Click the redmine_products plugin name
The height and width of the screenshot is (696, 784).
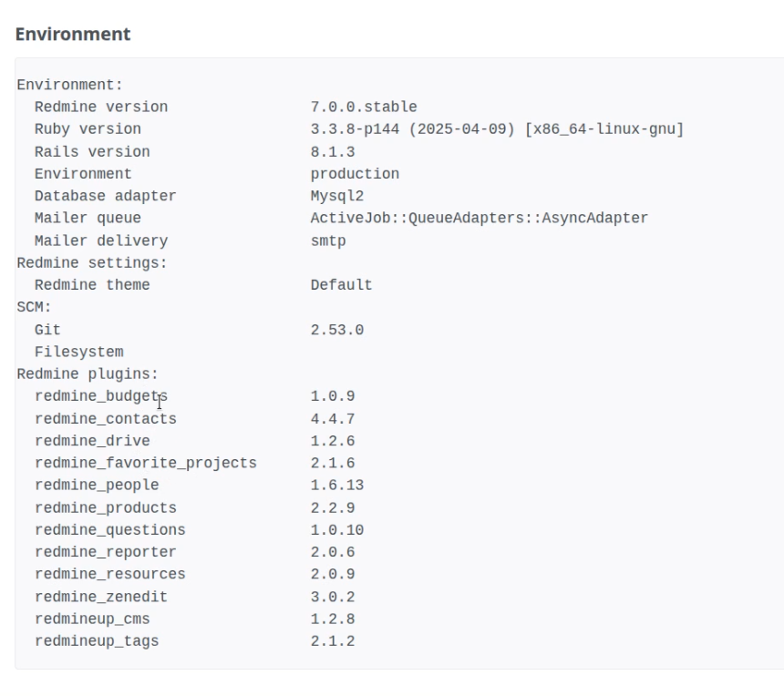coord(106,507)
